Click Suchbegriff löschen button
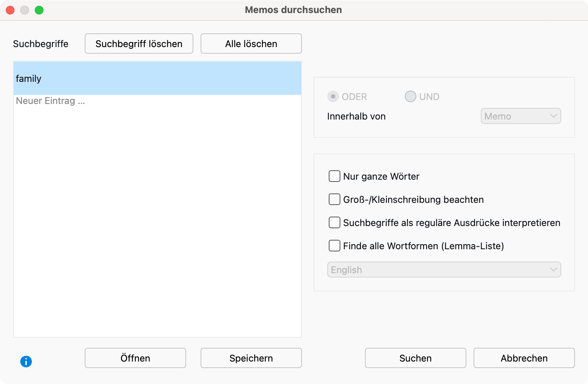588x384 pixels. click(139, 43)
